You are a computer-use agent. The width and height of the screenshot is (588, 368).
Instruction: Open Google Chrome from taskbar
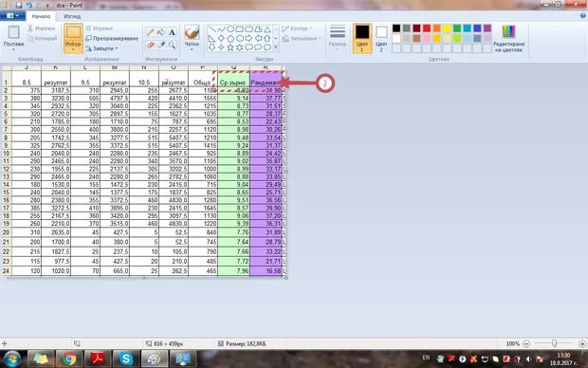point(69,359)
